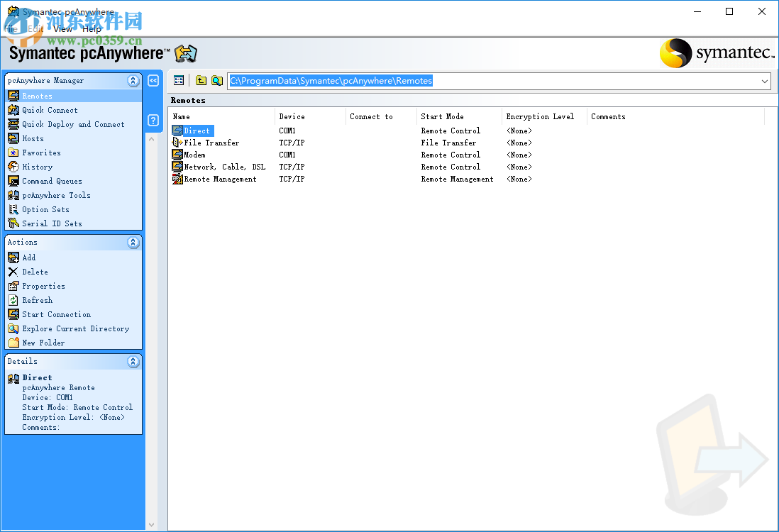
Task: Select the File Transfer remote item
Action: [x=210, y=142]
